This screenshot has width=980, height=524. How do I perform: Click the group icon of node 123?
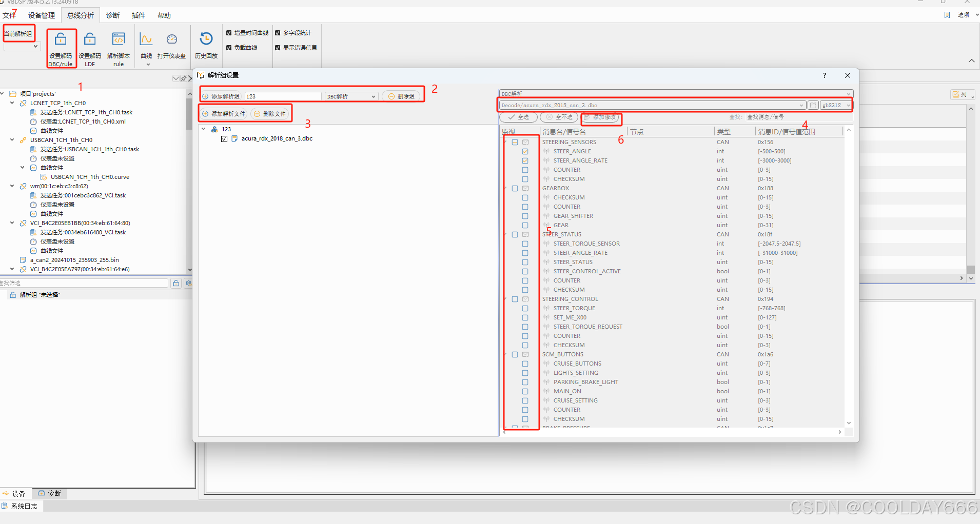(x=214, y=129)
